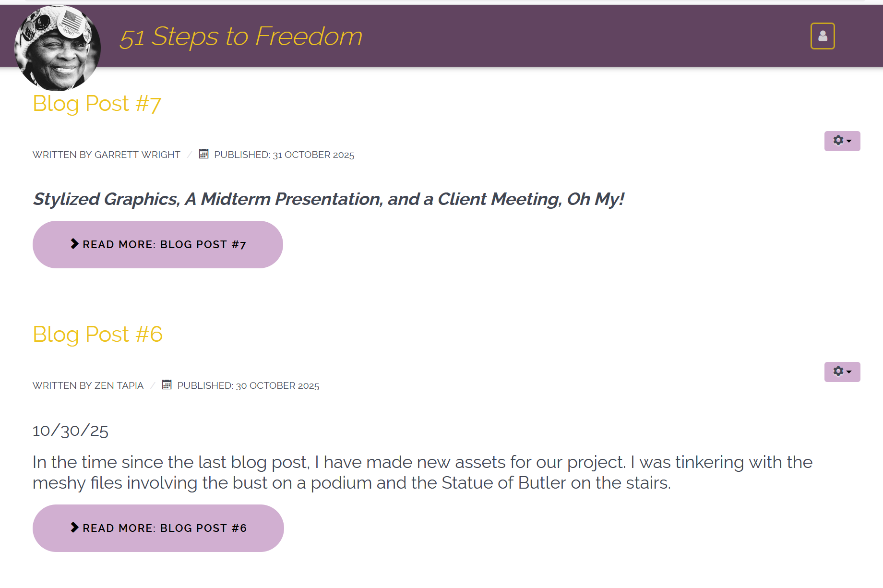Image resolution: width=883 pixels, height=588 pixels.
Task: Click the user account icon in header
Action: click(x=823, y=36)
